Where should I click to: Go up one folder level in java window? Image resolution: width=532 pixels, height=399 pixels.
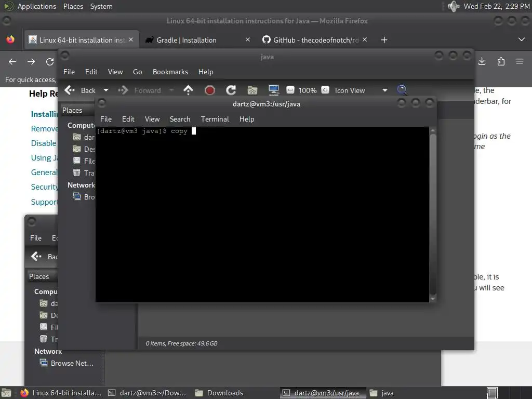pyautogui.click(x=188, y=90)
